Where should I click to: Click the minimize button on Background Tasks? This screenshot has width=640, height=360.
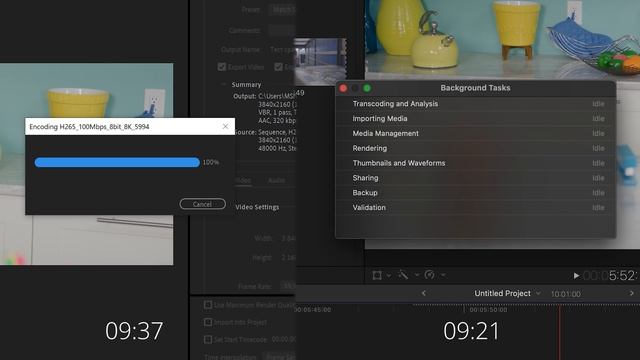355,88
